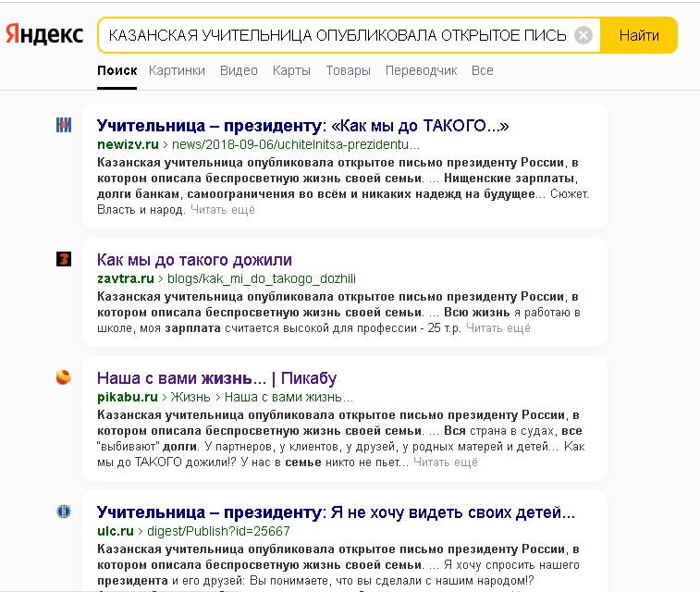700x592 pixels.
Task: Open newizv.ru news/2018-09-06 path link
Action: (296, 144)
